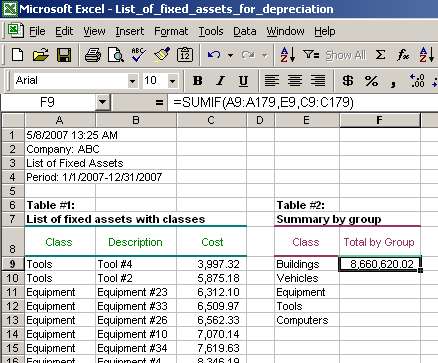Image resolution: width=438 pixels, height=363 pixels.
Task: Click the Show All toolbar button
Action: [346, 55]
